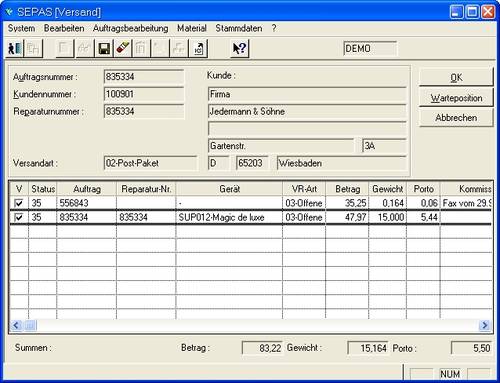
Task: Click the postal code field 65203
Action: tap(252, 163)
